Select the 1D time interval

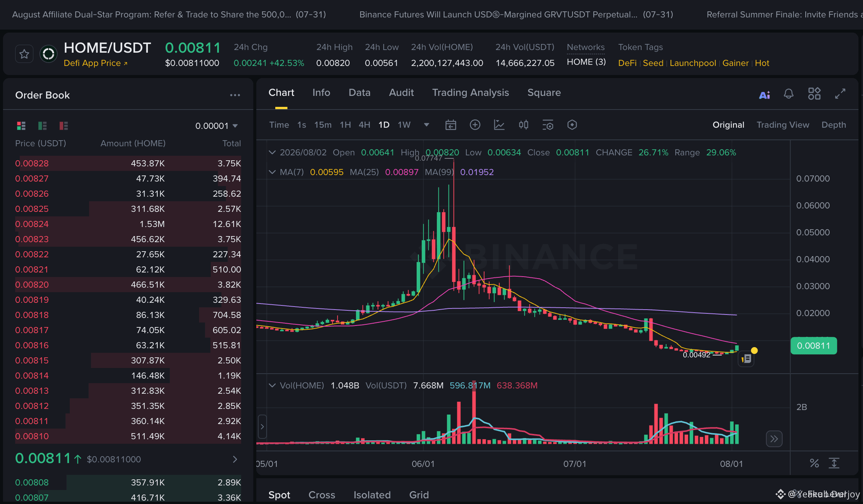tap(384, 125)
